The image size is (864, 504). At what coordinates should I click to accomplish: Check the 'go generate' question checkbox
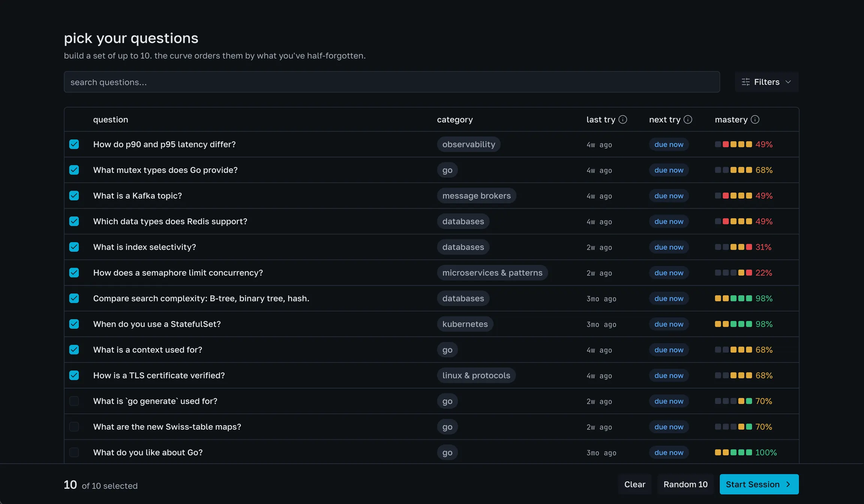pos(74,401)
